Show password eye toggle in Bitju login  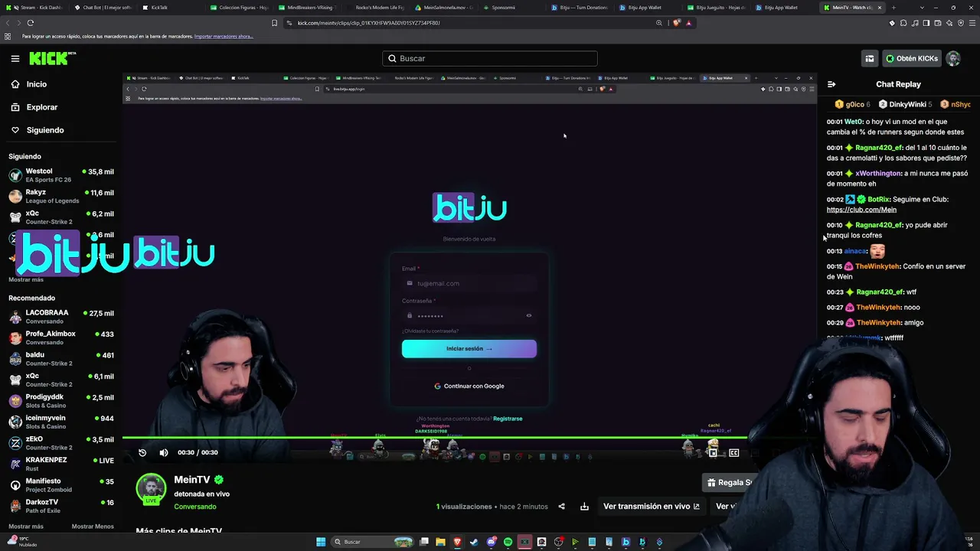click(529, 315)
